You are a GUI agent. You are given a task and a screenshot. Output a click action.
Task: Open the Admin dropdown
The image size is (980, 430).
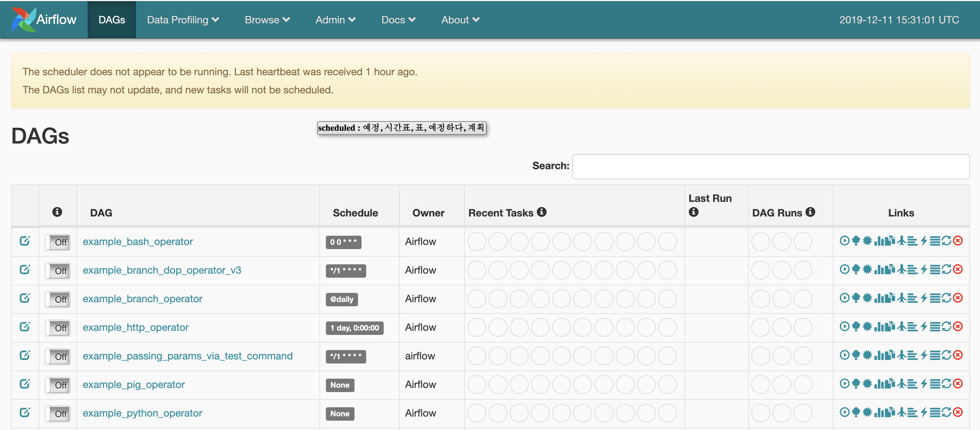click(x=335, y=20)
